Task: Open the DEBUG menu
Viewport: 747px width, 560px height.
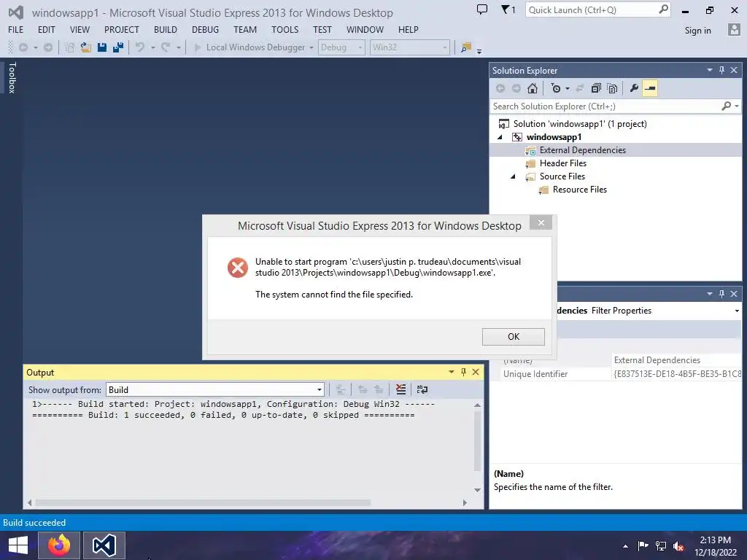Action: tap(205, 29)
